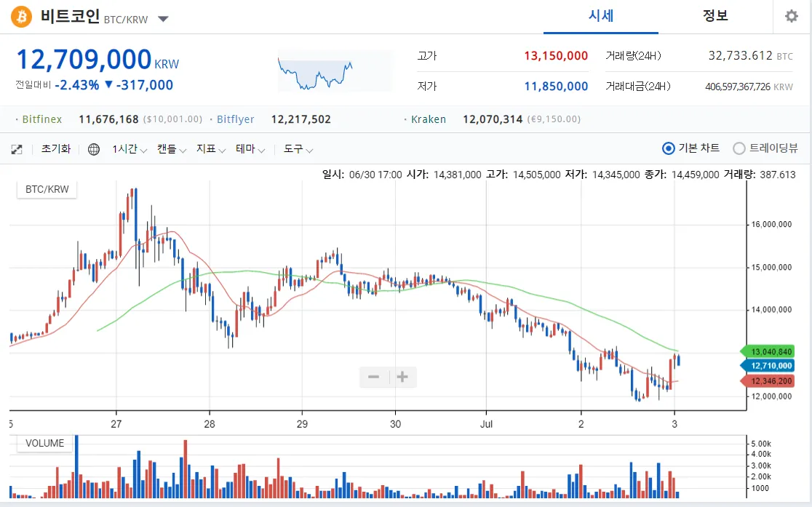Image resolution: width=812 pixels, height=507 pixels.
Task: Zoom in chart with plus button
Action: [402, 377]
